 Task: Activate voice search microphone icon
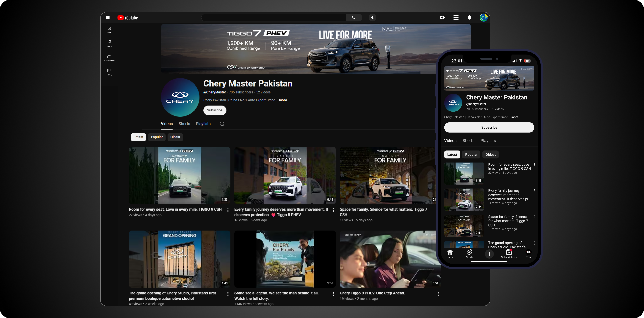click(373, 17)
